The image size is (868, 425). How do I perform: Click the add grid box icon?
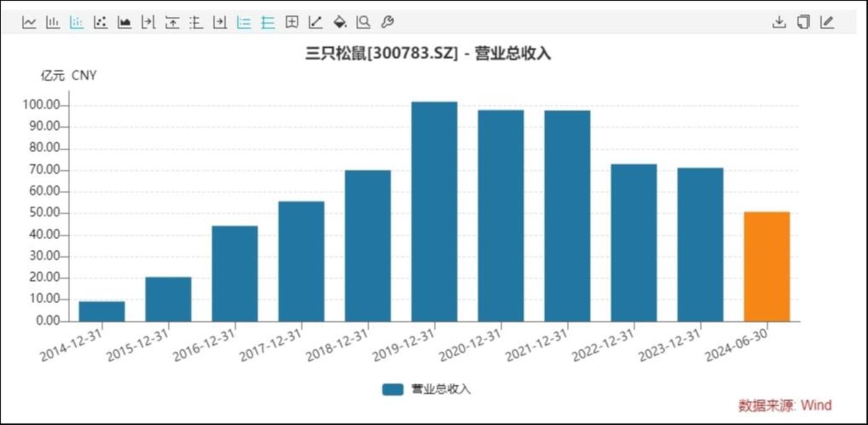(x=292, y=22)
